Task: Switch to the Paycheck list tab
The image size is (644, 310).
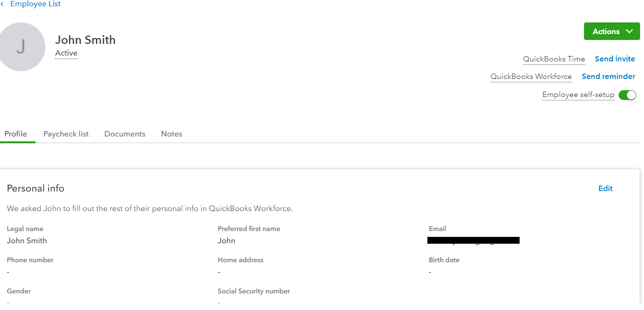Action: pos(66,134)
